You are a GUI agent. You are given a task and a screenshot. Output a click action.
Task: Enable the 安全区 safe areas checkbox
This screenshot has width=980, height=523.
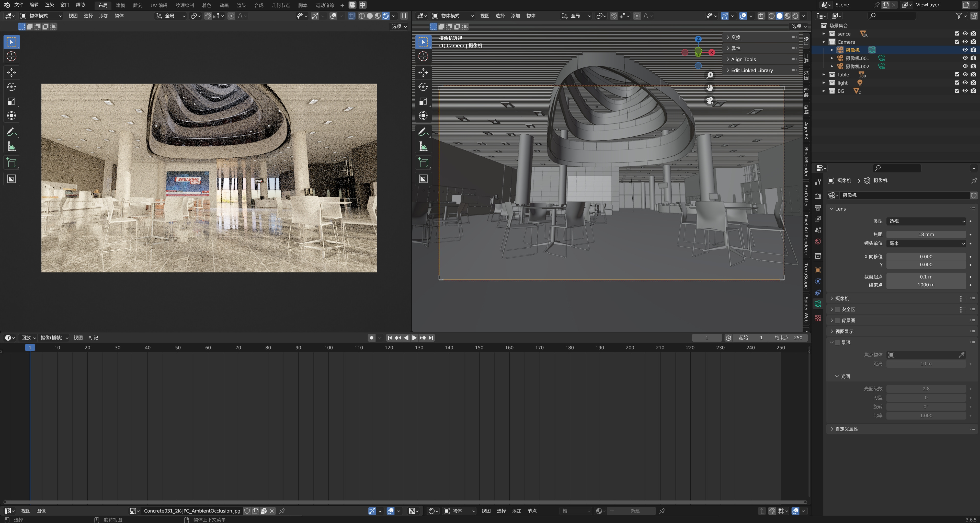tap(837, 310)
